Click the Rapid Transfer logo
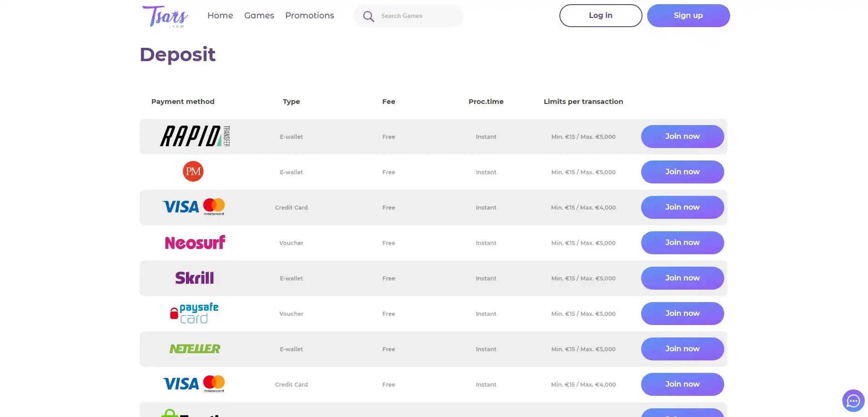This screenshot has height=417, width=868. tap(195, 137)
